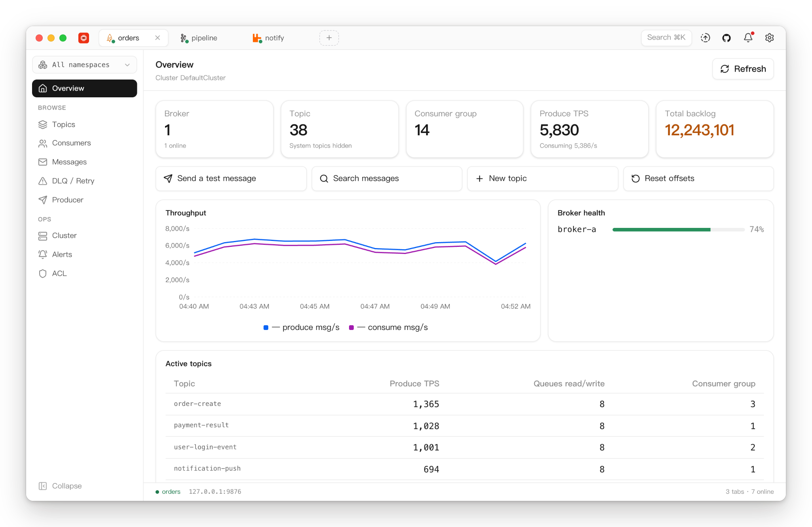This screenshot has width=812, height=527.
Task: Add a new connection tab
Action: point(329,38)
